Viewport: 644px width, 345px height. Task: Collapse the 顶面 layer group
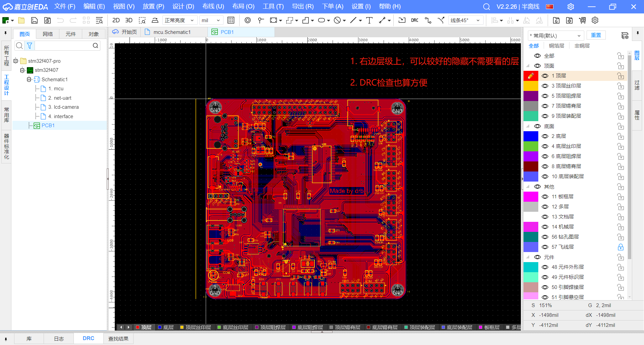(528, 66)
